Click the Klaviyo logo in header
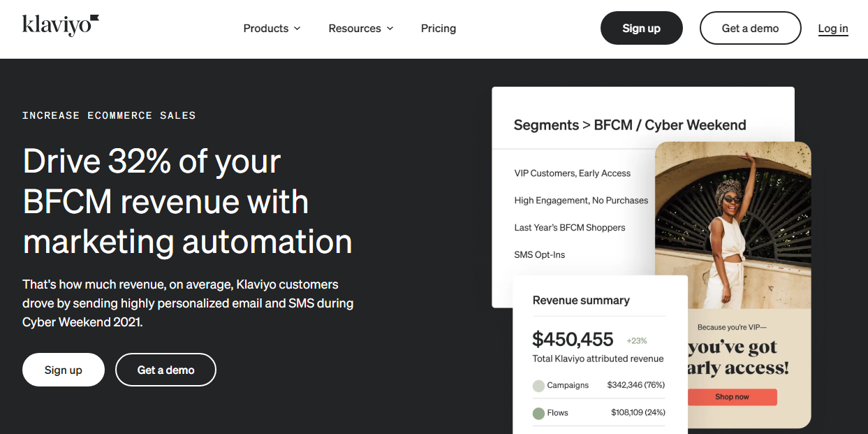868x434 pixels. click(61, 25)
